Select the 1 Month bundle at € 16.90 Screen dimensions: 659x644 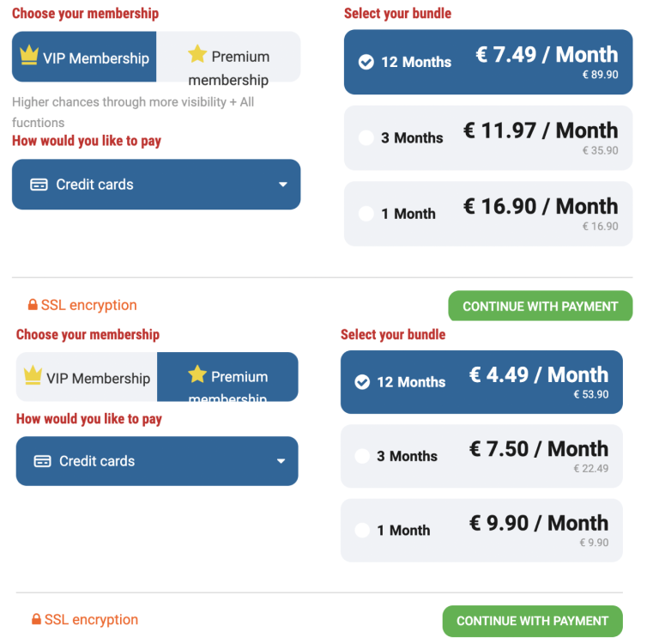(x=366, y=214)
